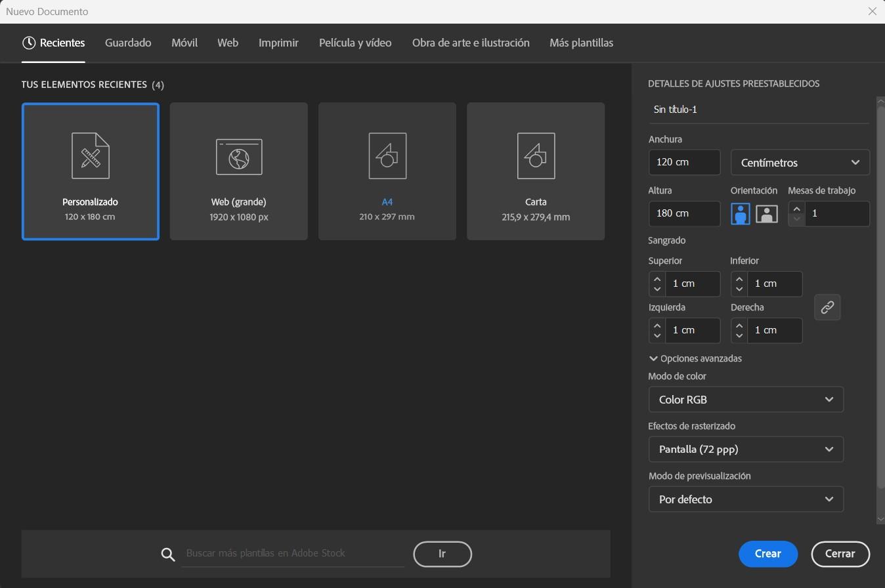
Task: Increase the Inferior bleed value
Action: pyautogui.click(x=739, y=278)
